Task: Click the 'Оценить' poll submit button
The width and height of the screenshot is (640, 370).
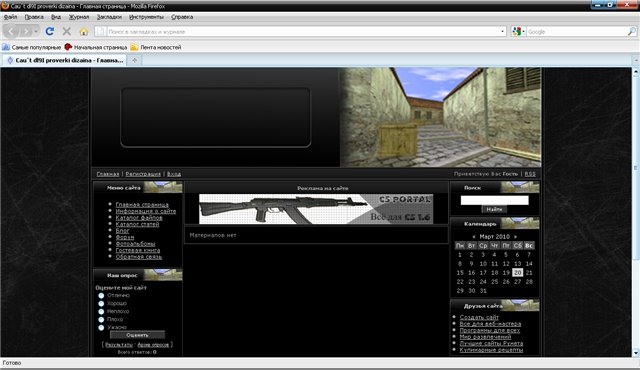Action: pos(138,335)
